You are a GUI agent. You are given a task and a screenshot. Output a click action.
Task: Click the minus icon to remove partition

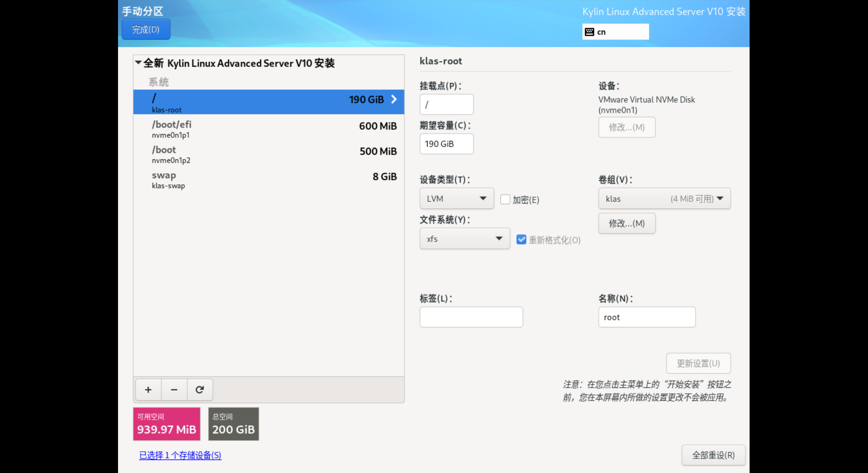(x=174, y=390)
